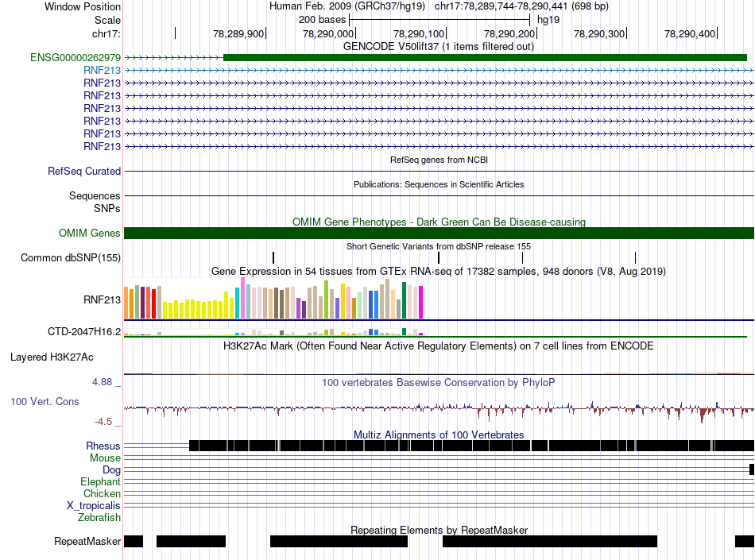The image size is (755, 560).
Task: Click the Rhesus alignment label
Action: 103,446
